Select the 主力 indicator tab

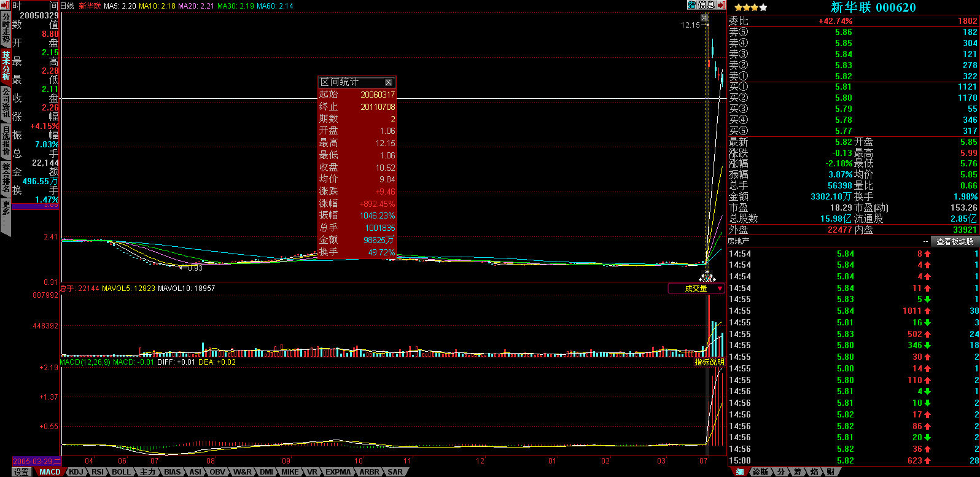(147, 472)
